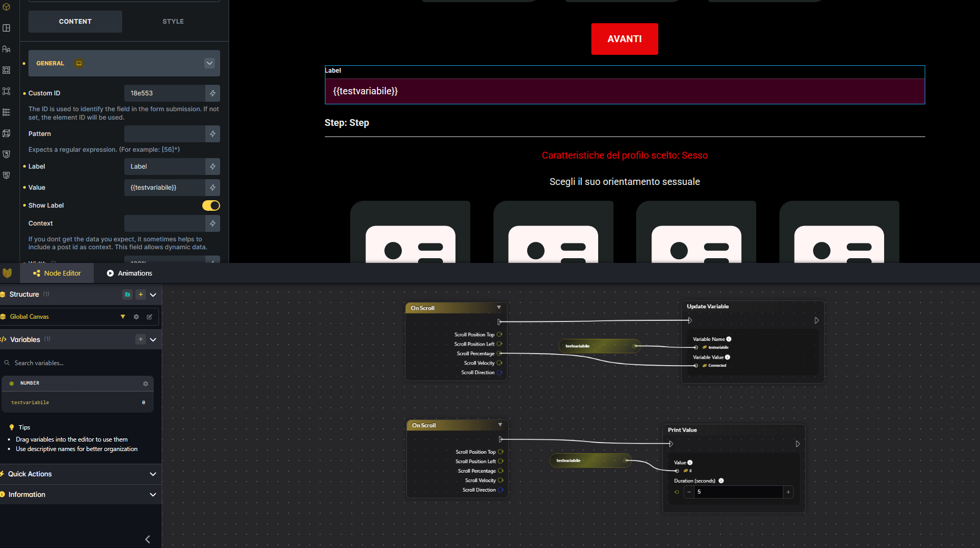This screenshot has height=548, width=980.
Task: Switch to the STYLE tab
Action: click(173, 22)
